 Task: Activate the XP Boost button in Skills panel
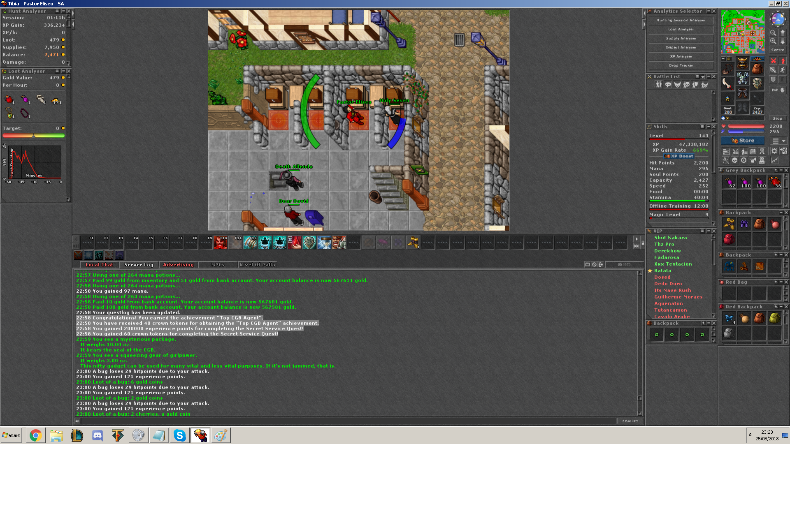[678, 157]
